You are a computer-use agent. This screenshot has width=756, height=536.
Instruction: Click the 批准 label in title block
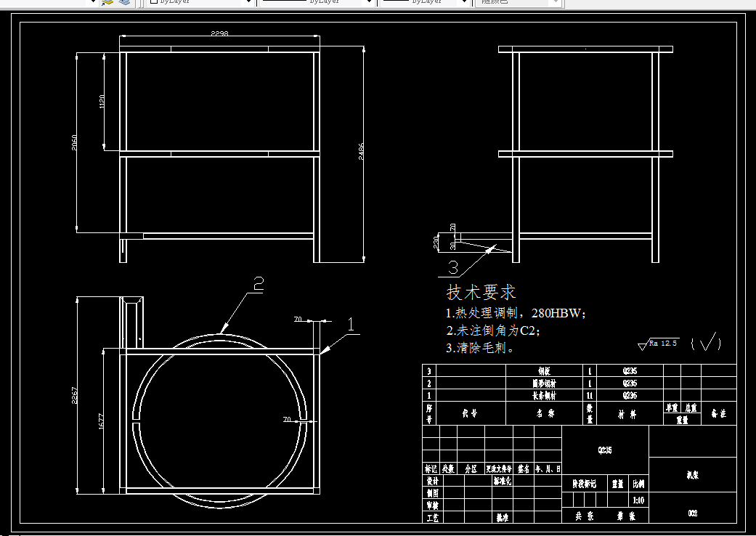pyautogui.click(x=502, y=518)
